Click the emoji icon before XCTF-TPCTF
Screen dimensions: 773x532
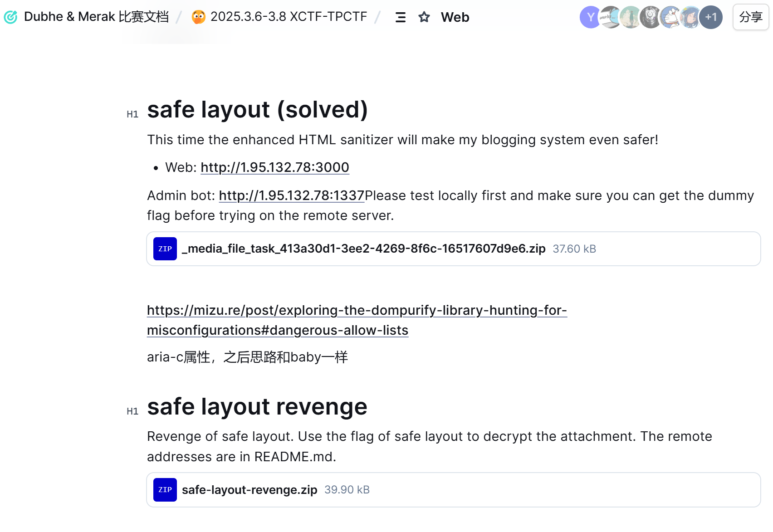click(198, 17)
